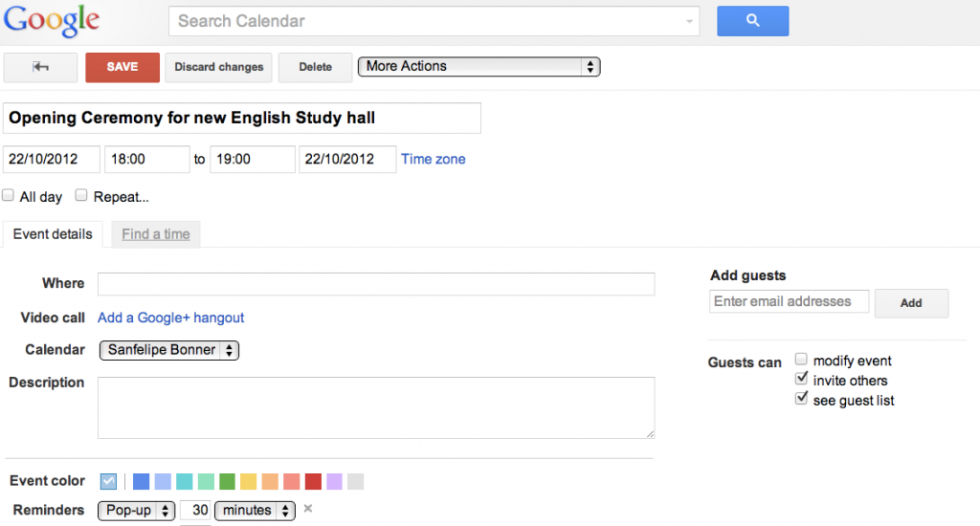Expand the Sanfelipe Bonner calendar dropdown
The width and height of the screenshot is (980, 526).
169,350
